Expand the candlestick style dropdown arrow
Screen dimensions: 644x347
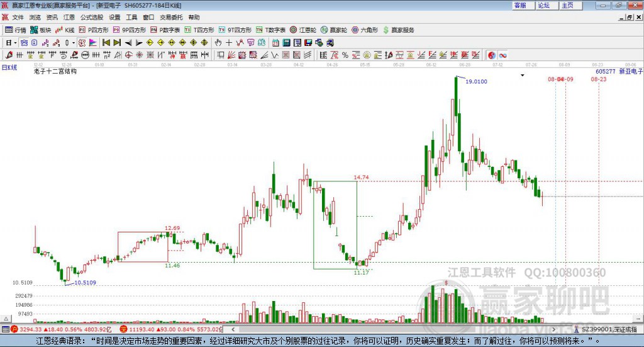(74, 43)
